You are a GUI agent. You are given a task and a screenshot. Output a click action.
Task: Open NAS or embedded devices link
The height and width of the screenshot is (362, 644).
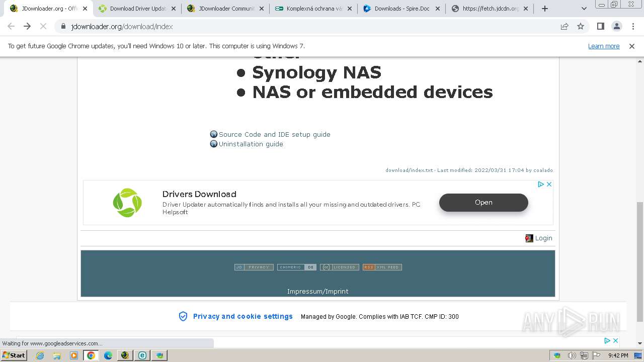372,92
